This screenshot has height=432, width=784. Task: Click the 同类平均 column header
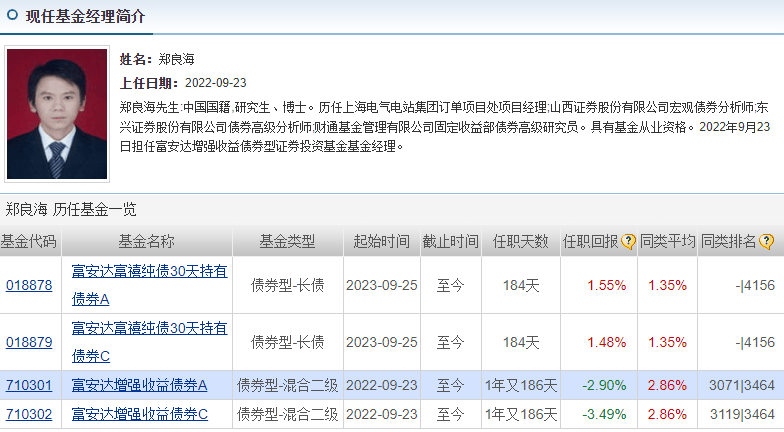pos(668,242)
